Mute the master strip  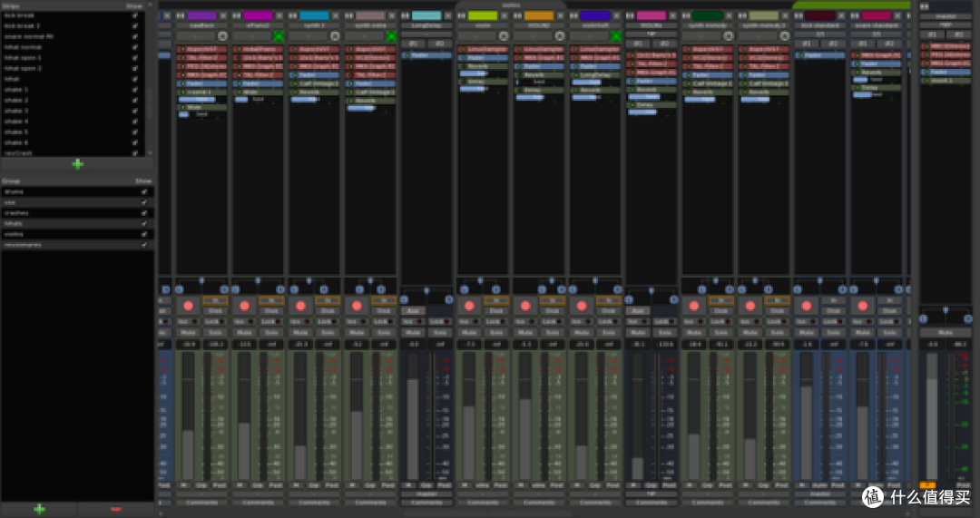click(x=946, y=332)
